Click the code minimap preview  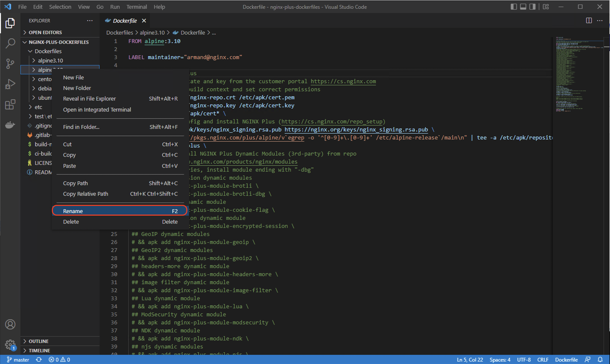(579, 74)
